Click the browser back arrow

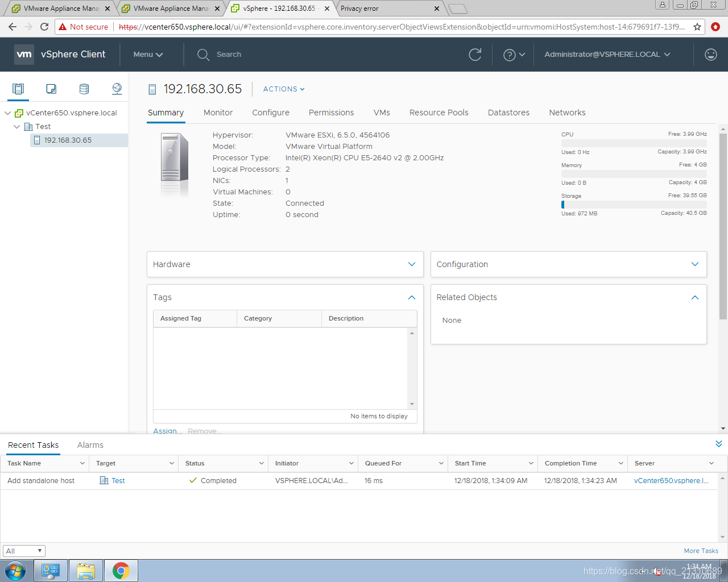[13, 27]
